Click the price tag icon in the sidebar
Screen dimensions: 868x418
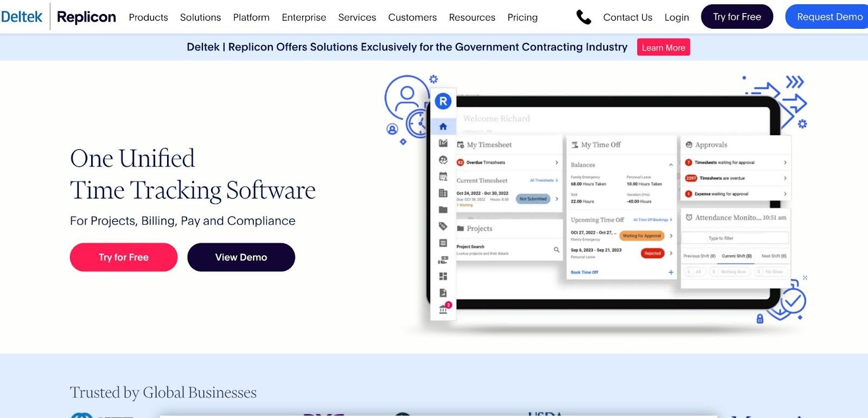click(x=443, y=226)
